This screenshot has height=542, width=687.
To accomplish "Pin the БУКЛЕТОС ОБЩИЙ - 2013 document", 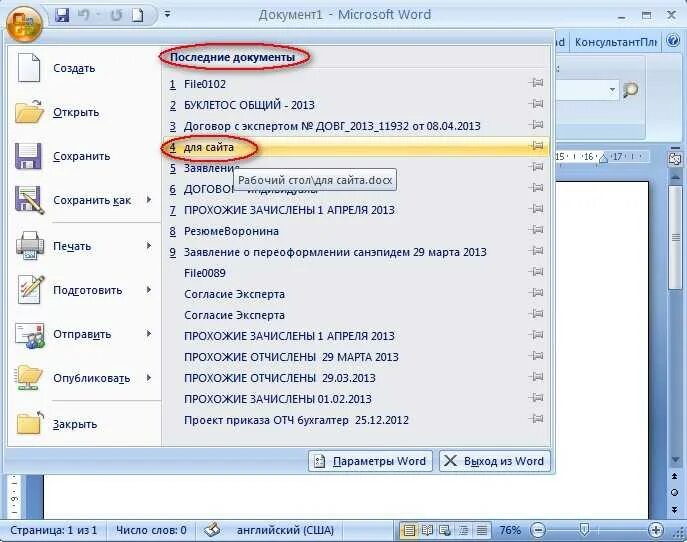I will (x=536, y=103).
